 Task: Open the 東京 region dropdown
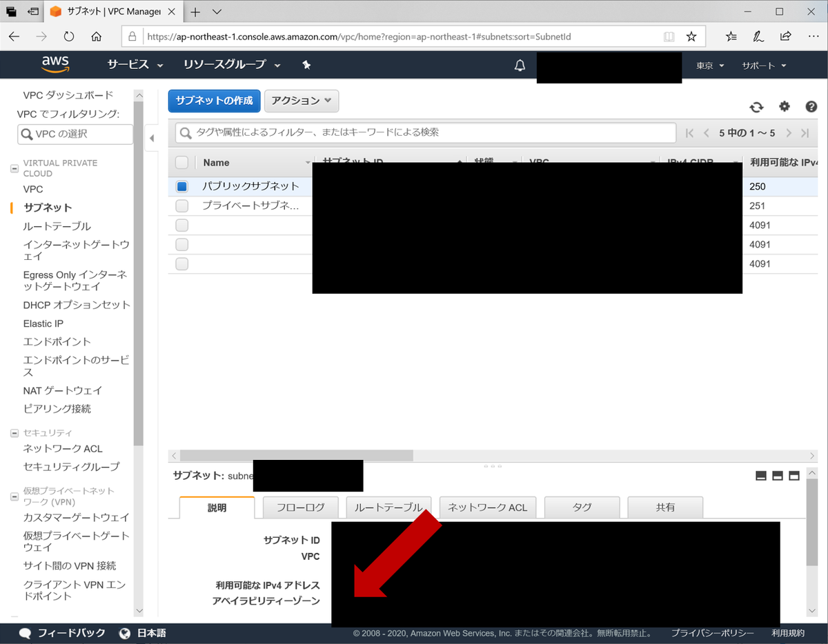click(710, 66)
